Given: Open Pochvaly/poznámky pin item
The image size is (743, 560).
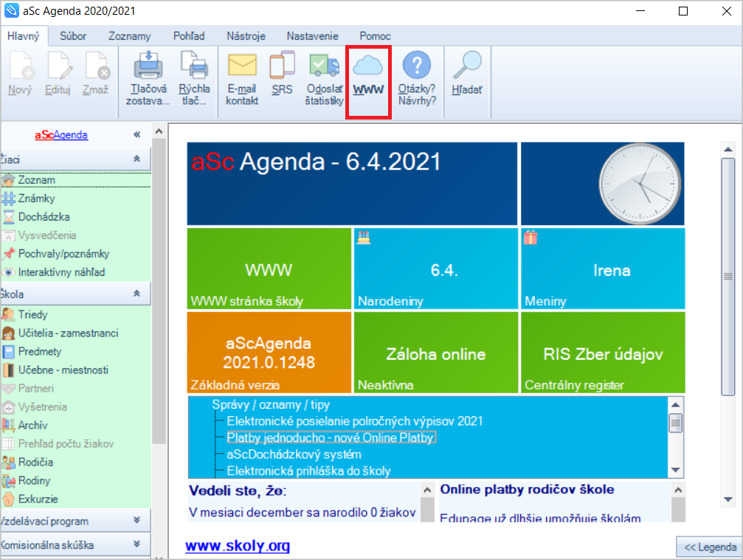Looking at the screenshot, I should coord(63,254).
